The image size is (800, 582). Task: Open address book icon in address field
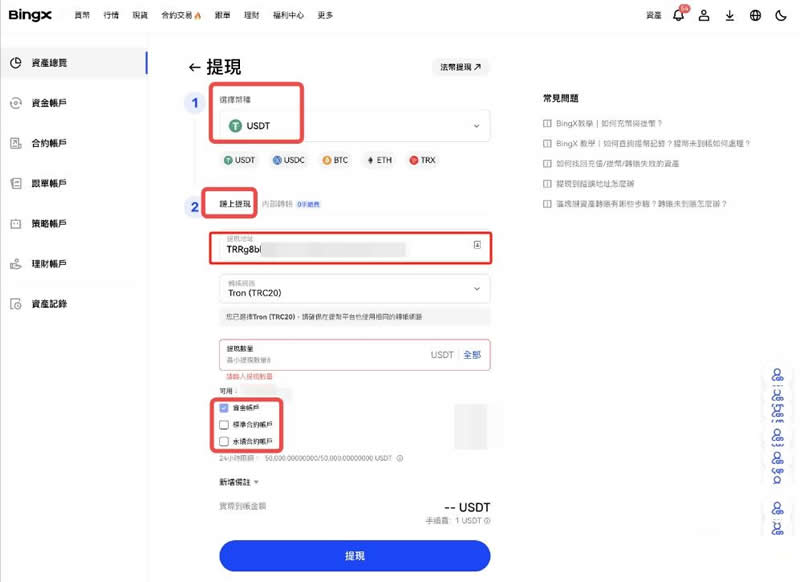point(477,245)
